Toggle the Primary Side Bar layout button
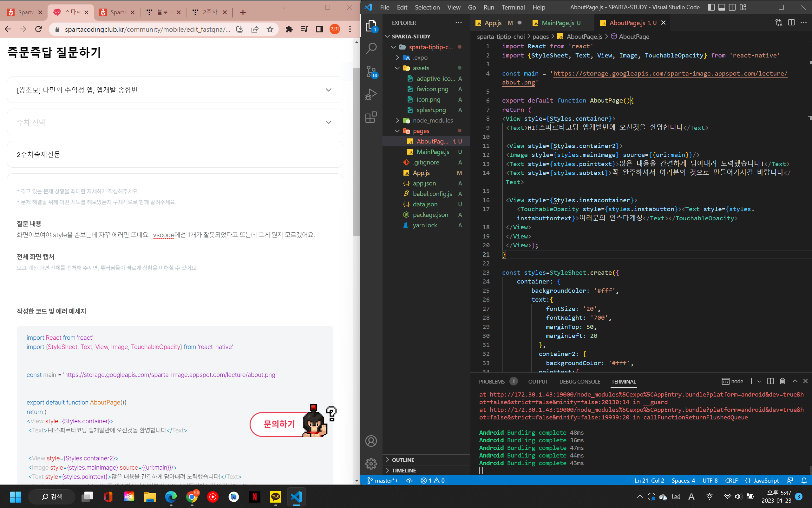Screen dimensions: 812x508 [711, 7]
